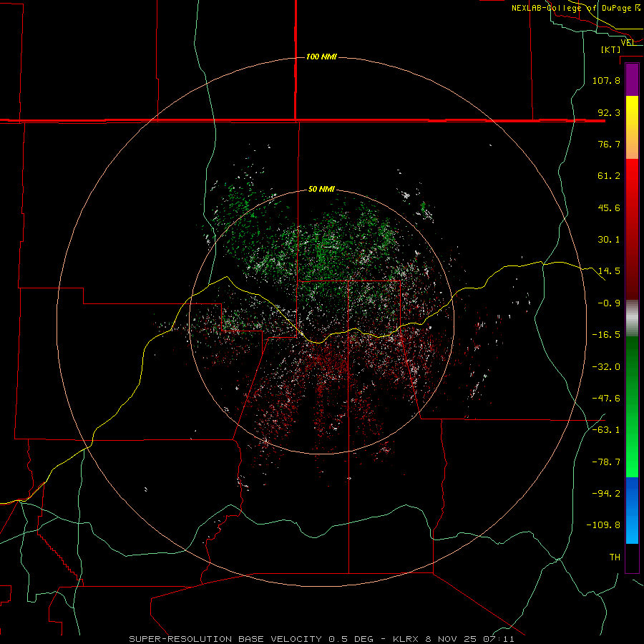Click the -109.8 velocity scale value

603,525
